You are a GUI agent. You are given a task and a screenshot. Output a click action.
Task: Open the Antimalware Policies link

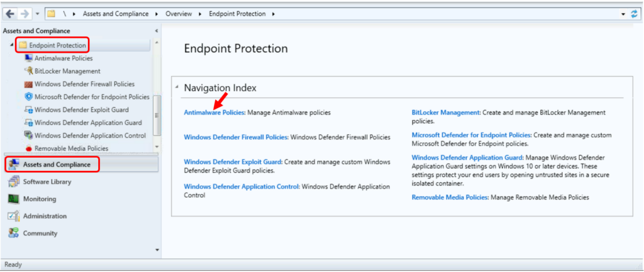pos(214,112)
